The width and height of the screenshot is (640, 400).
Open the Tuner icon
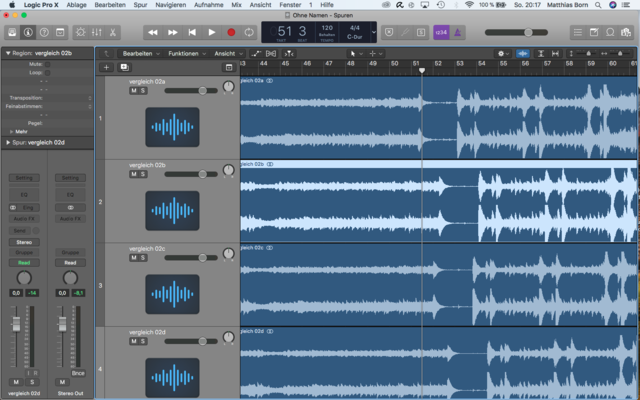[x=405, y=33]
